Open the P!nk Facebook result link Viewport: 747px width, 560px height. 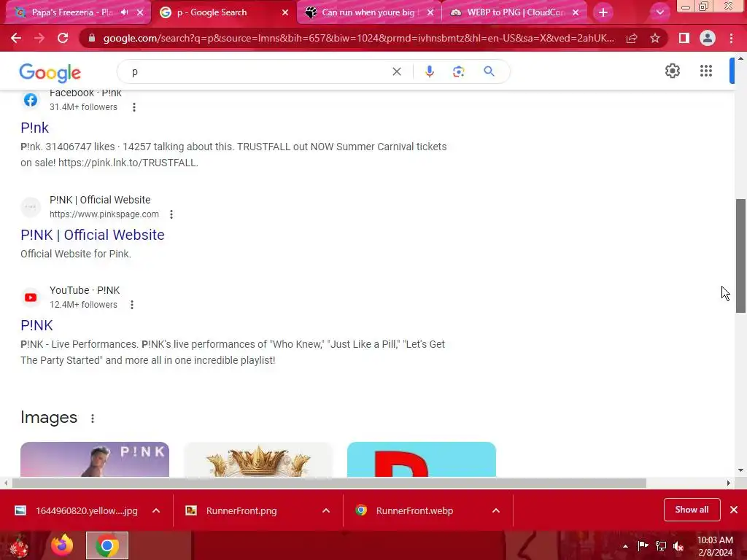pyautogui.click(x=35, y=128)
